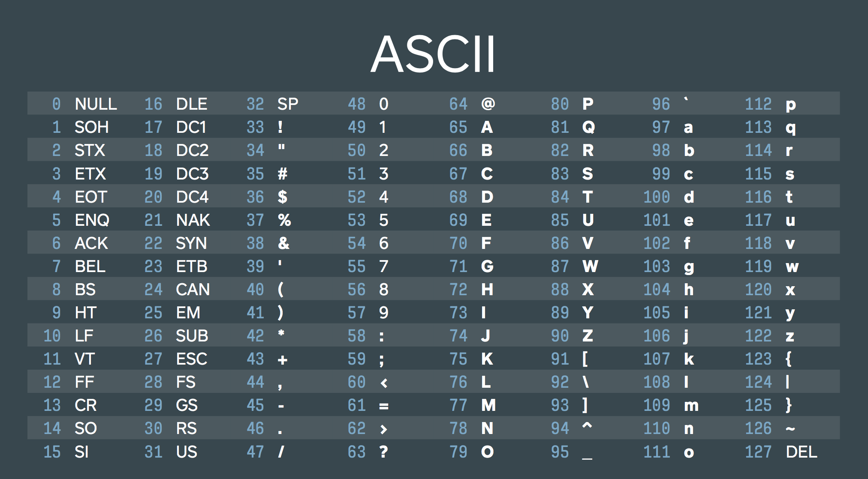Viewport: 868px width, 479px height.
Task: Click the CAN entry at code 24
Action: click(193, 289)
